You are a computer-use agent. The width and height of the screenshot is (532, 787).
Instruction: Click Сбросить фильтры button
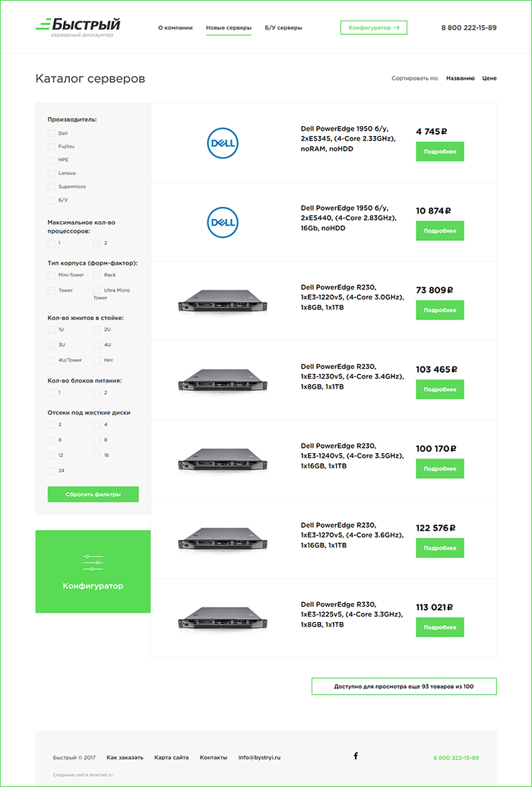click(x=93, y=494)
